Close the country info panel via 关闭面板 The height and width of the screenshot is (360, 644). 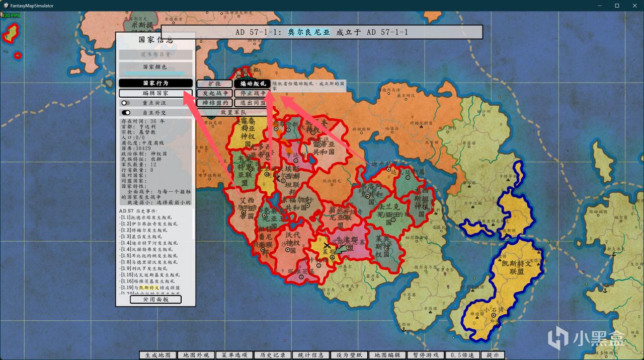pyautogui.click(x=155, y=299)
